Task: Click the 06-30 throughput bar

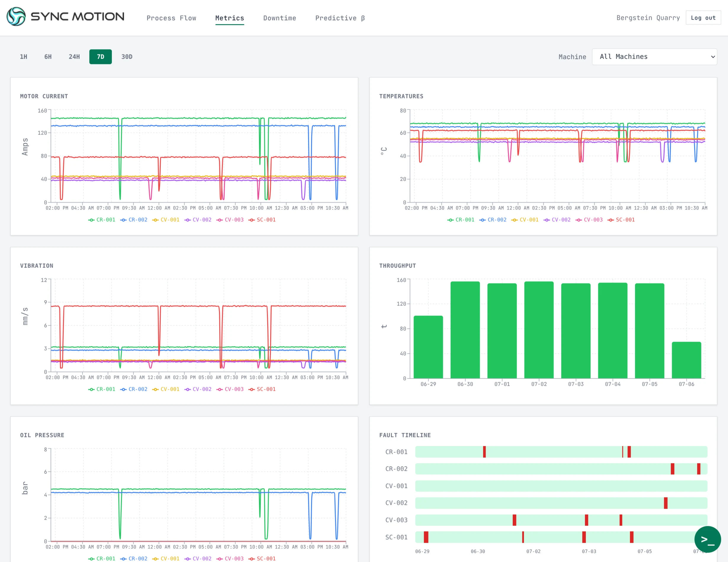Action: point(465,330)
